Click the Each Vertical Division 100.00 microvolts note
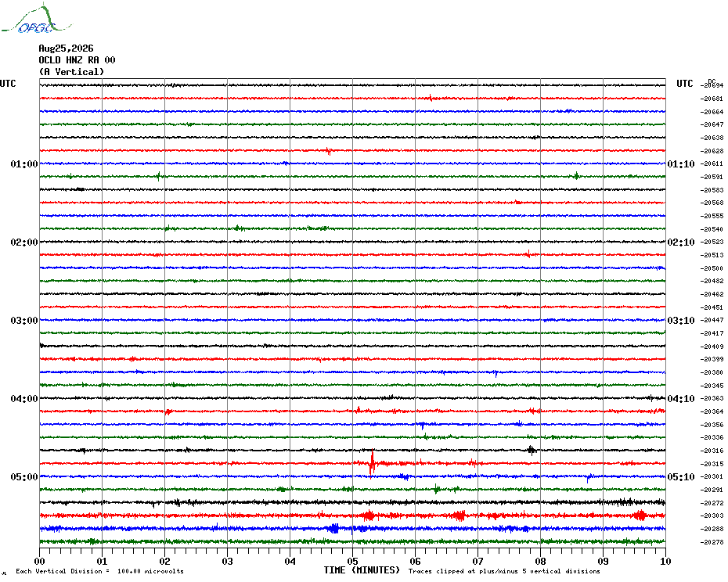 [100, 571]
